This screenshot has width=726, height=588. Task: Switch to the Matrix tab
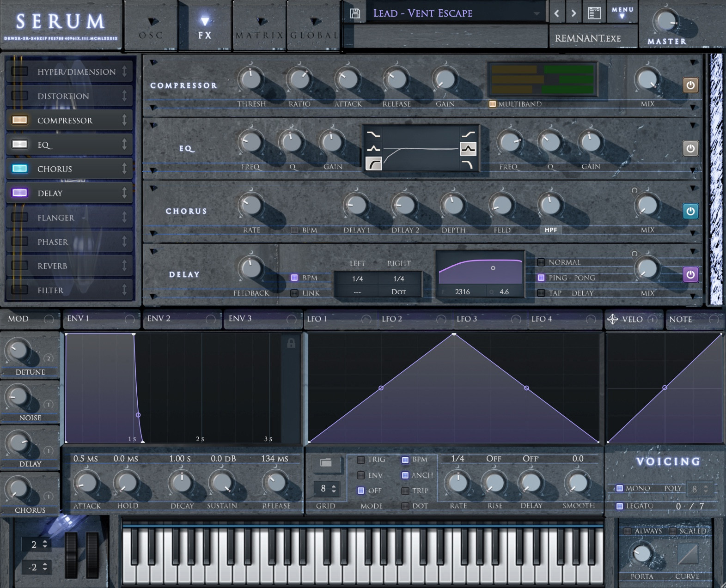tap(260, 26)
